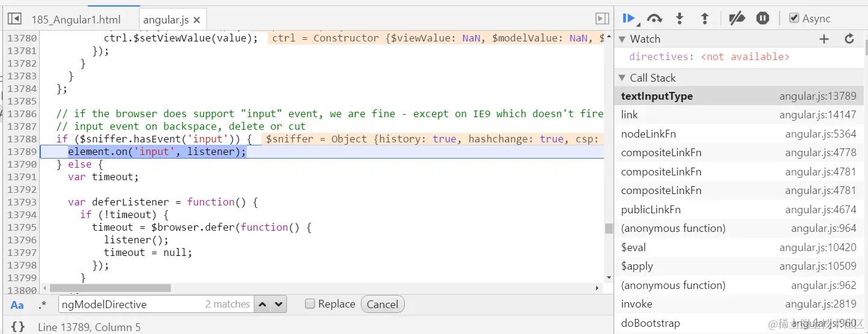Image resolution: width=868 pixels, height=334 pixels.
Task: Click the $sniffer inline value hint
Action: [x=432, y=139]
